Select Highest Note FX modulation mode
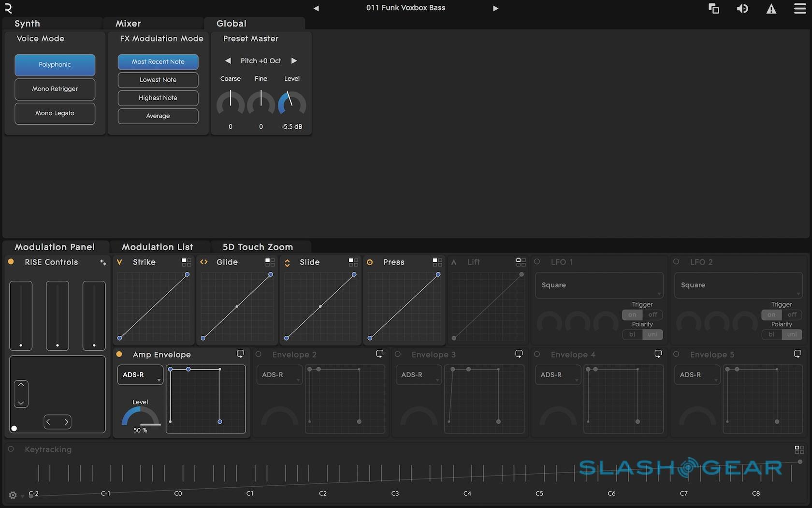 [158, 98]
